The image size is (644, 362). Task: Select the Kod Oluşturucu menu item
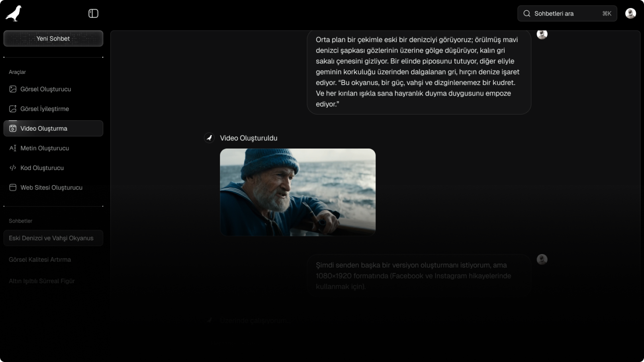[53, 168]
